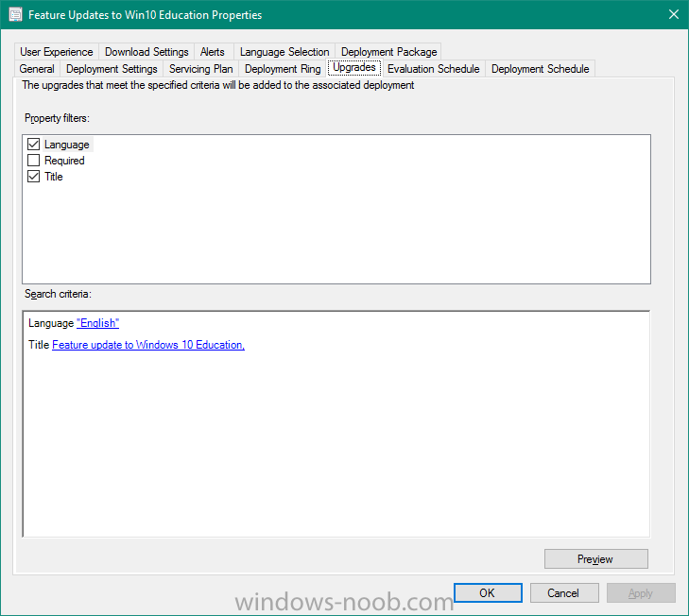Click the Cancel button

pyautogui.click(x=564, y=592)
